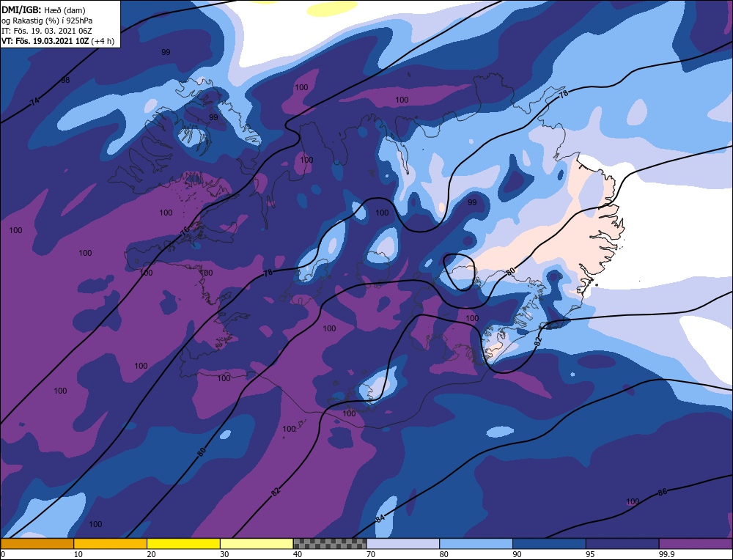Click the 'IT: Fös. 19. 03. 2021 06Z' line
The image size is (733, 560).
(x=47, y=31)
